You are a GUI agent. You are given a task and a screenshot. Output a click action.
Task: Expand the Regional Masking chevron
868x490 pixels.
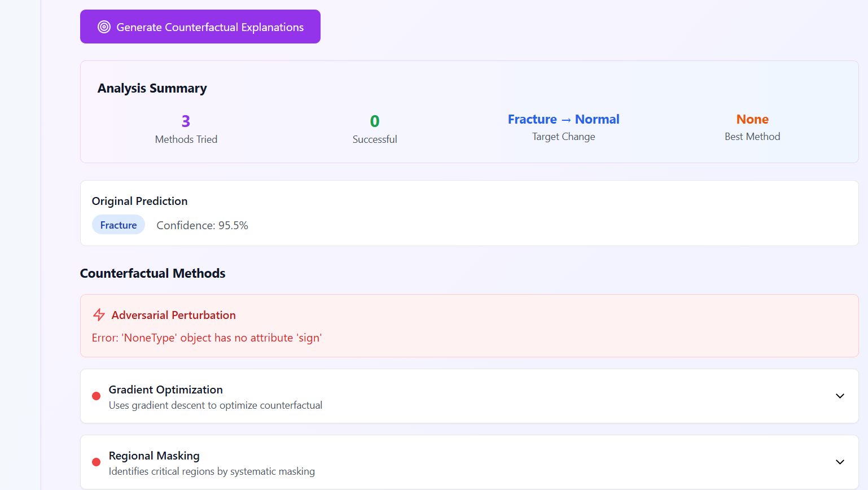point(840,462)
